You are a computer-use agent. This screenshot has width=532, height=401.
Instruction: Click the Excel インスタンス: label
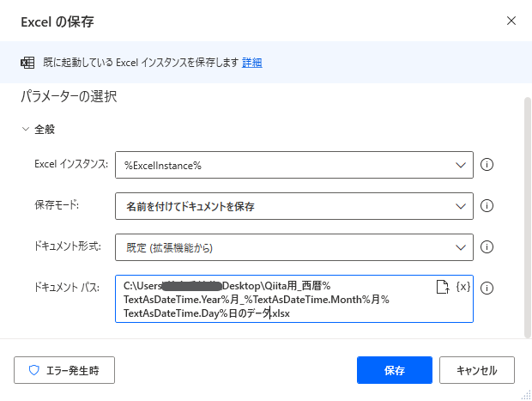click(71, 164)
